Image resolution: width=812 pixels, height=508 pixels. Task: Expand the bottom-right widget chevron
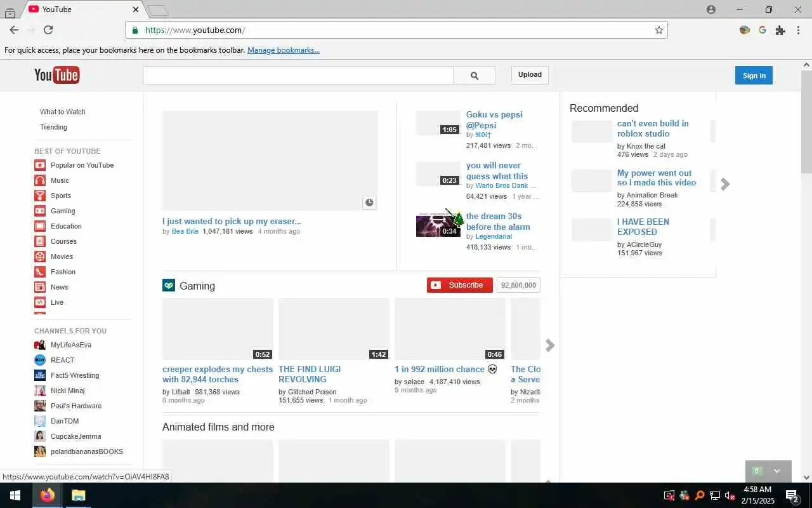777,471
